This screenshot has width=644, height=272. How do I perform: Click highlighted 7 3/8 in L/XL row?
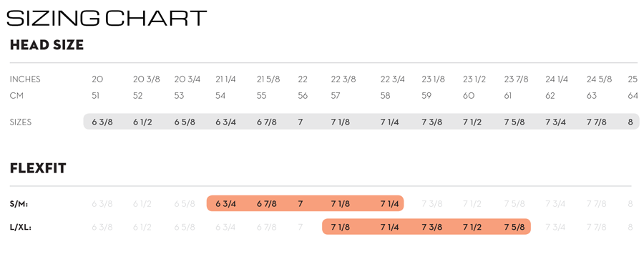pyautogui.click(x=432, y=227)
